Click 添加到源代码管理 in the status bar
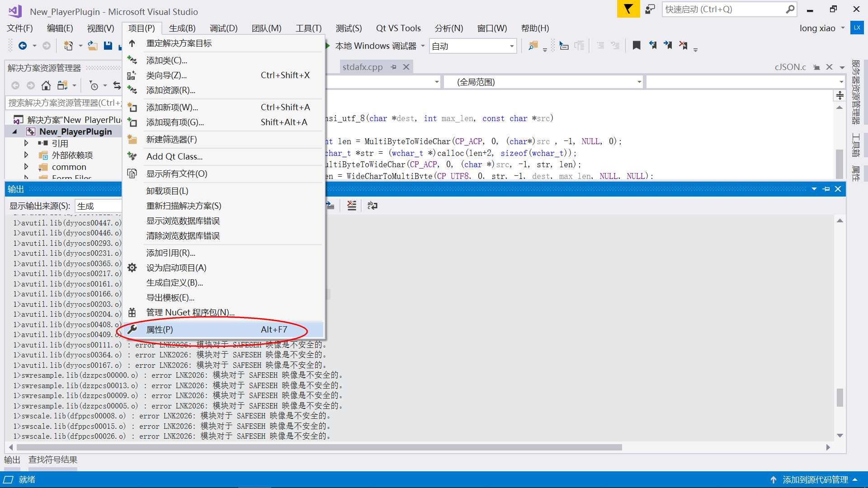868x488 pixels. click(815, 479)
